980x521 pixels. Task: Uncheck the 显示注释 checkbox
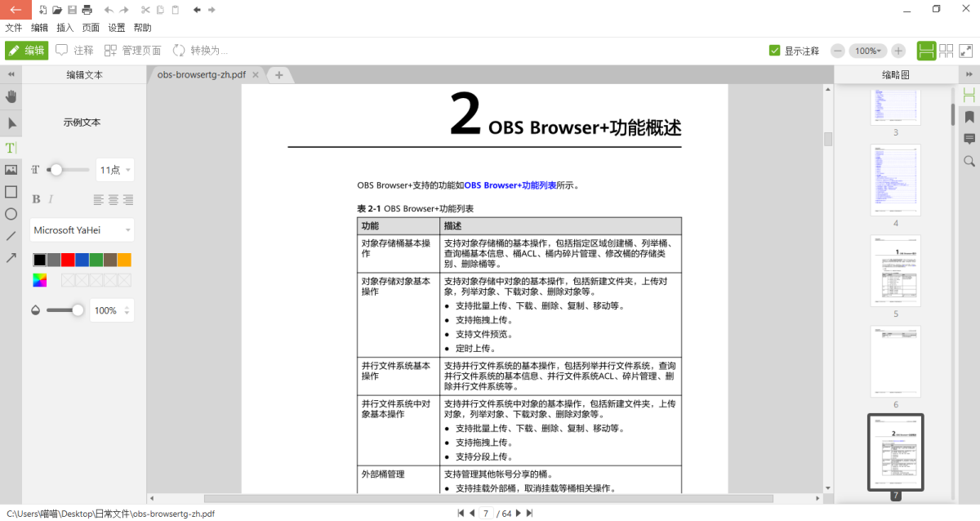click(x=773, y=50)
